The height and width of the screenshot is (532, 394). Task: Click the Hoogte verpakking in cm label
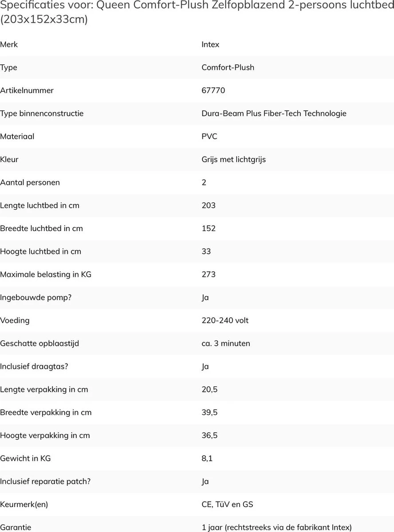tap(45, 435)
